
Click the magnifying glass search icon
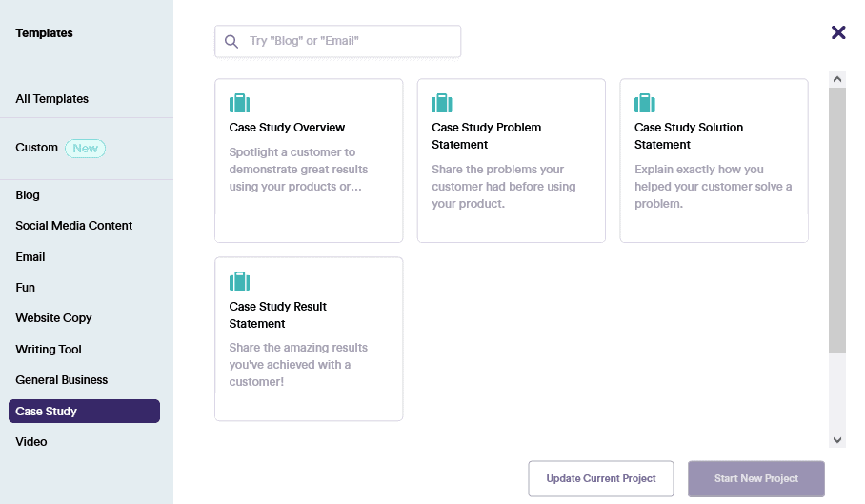(x=231, y=42)
